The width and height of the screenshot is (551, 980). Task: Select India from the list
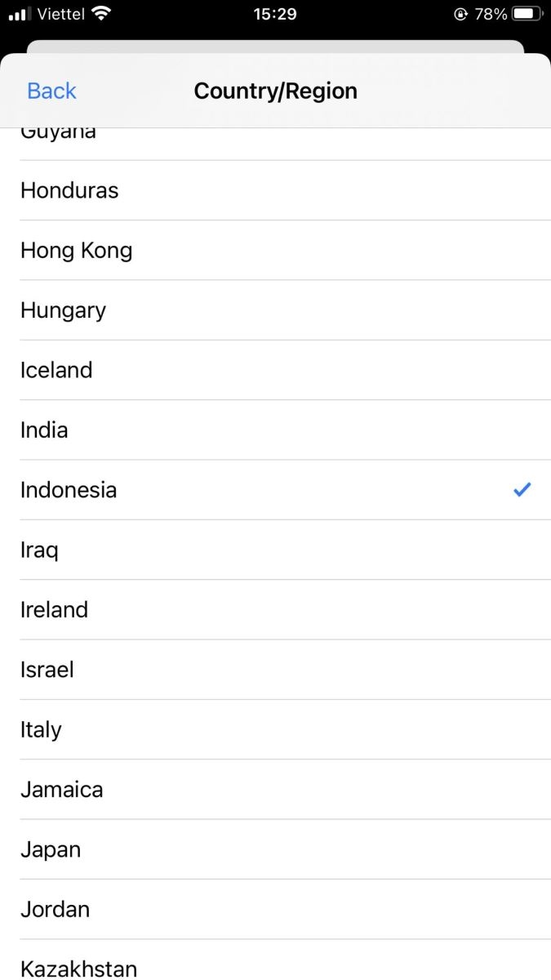[x=275, y=430]
